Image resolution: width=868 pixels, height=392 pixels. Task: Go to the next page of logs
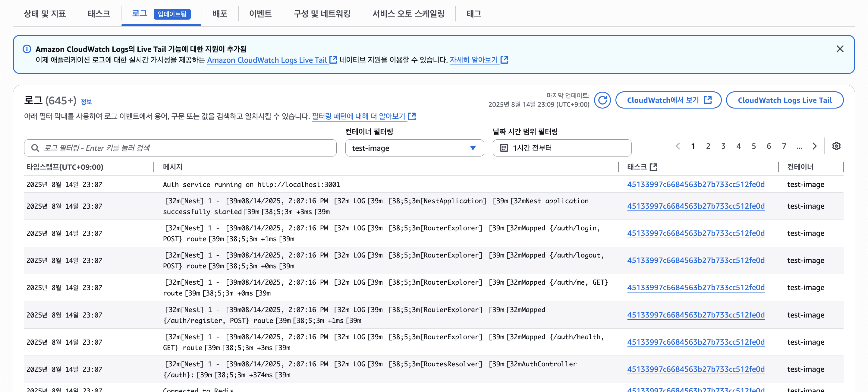click(814, 146)
